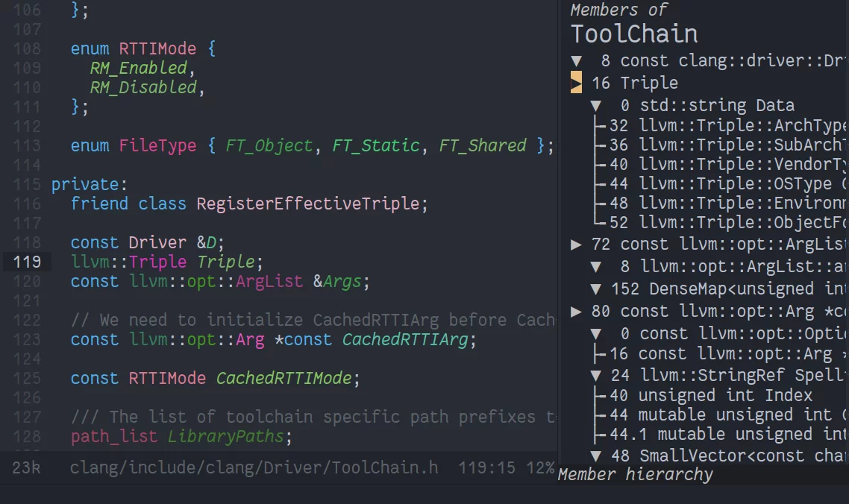Screen dimensions: 849x504
Task: Click the 'ToolChain' heading in members panel
Action: (x=634, y=34)
